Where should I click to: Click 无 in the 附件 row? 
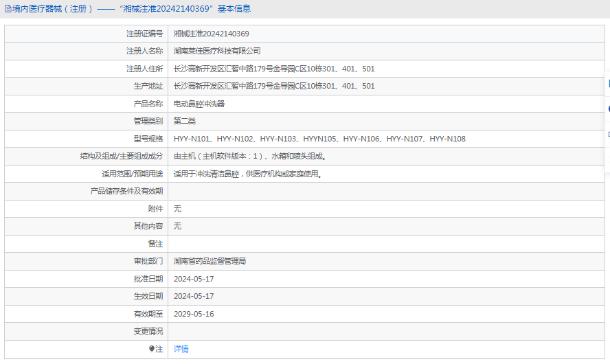click(177, 209)
